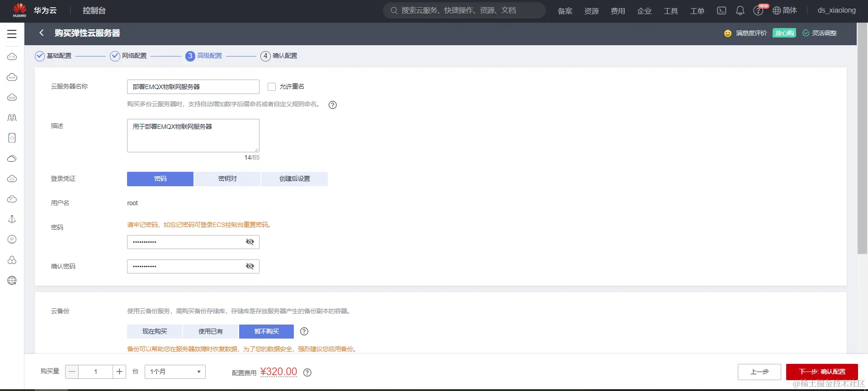Click the 满意度评价 link
Screen dimensions: 868x391
pyautogui.click(x=751, y=33)
